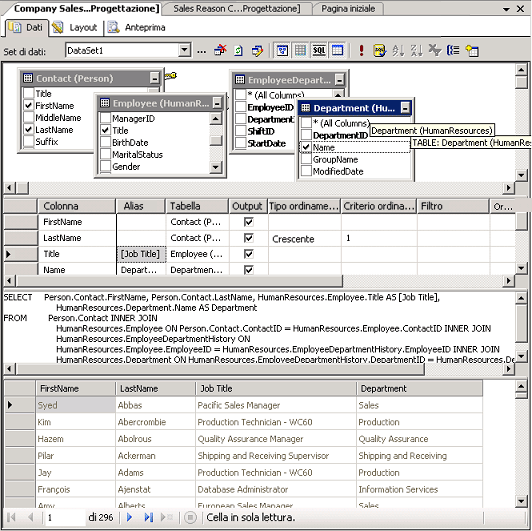
Task: Toggle Output checkbox for the FirstName row
Action: (x=249, y=222)
